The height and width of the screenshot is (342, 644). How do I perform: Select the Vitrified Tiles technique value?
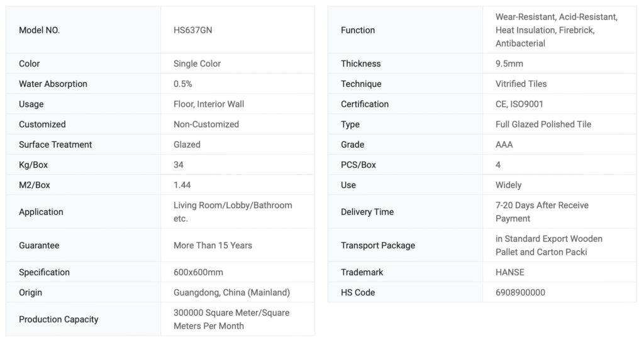[521, 84]
